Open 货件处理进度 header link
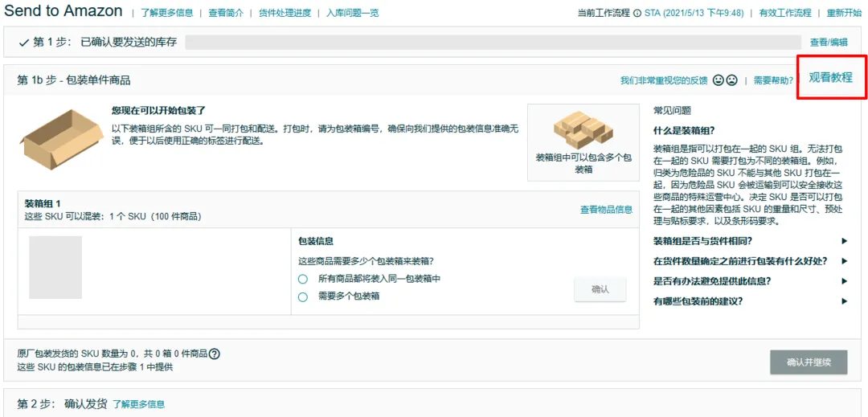This screenshot has height=417, width=868. (x=285, y=13)
